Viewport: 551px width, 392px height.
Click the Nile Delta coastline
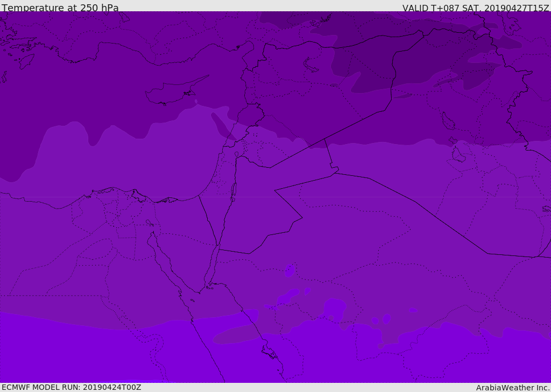click(x=116, y=190)
